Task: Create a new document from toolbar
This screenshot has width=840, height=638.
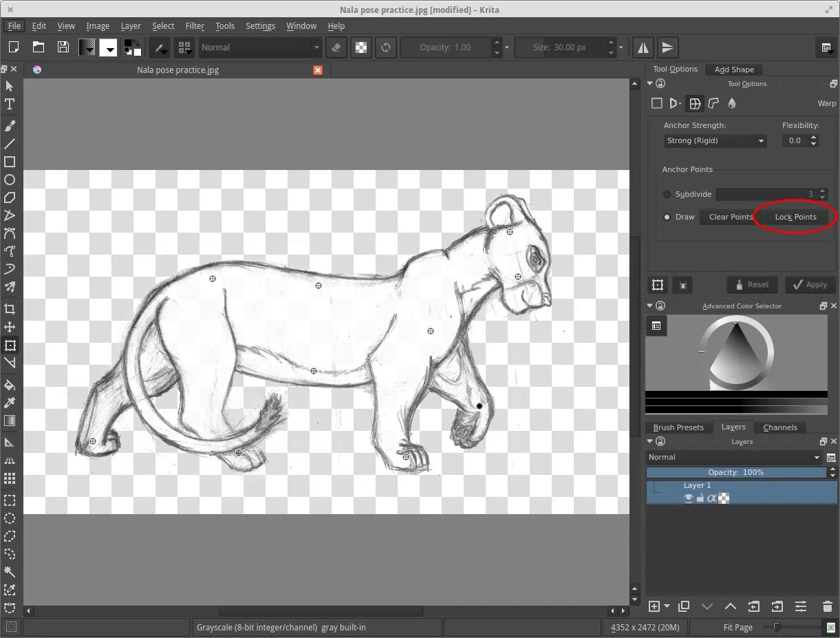Action: (13, 47)
